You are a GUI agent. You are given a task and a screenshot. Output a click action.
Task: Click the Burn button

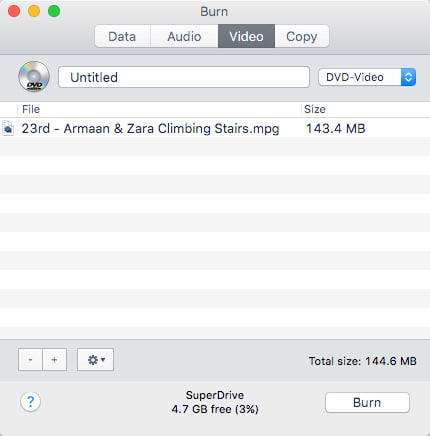pos(367,403)
